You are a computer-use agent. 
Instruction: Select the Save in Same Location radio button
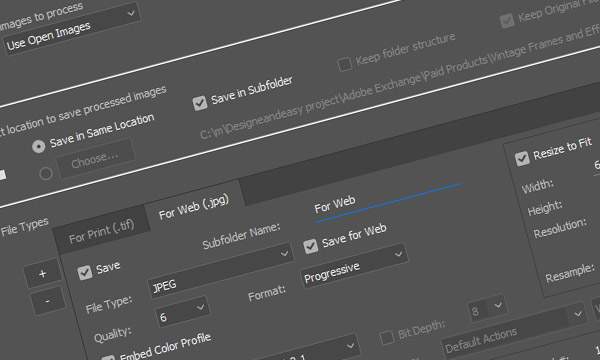tap(39, 146)
